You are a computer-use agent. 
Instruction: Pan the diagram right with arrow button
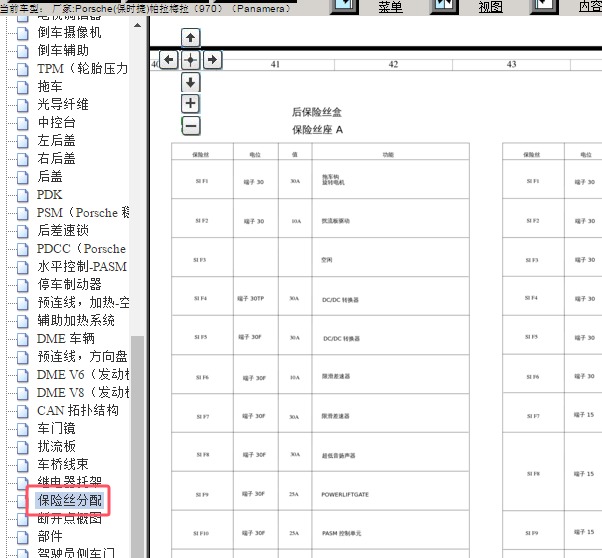(x=212, y=60)
